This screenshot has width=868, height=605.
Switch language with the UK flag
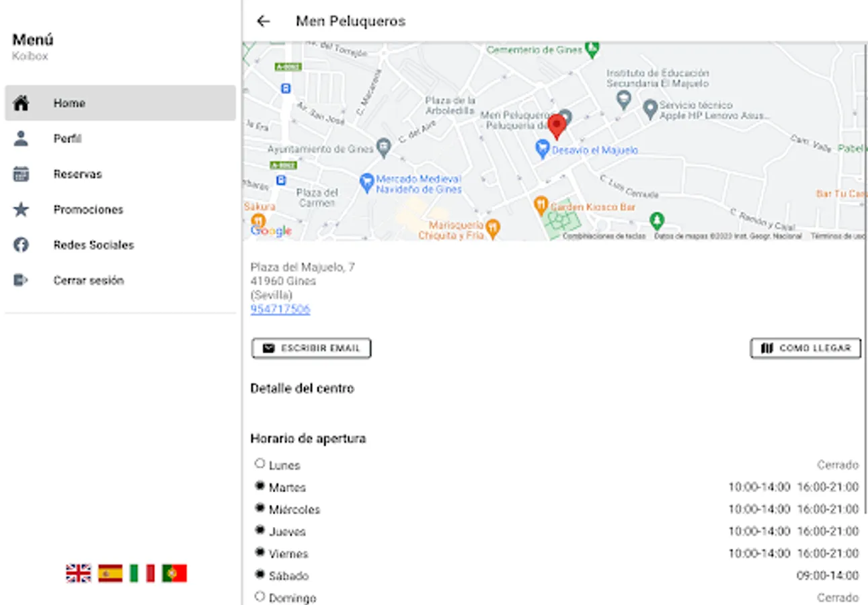[78, 573]
